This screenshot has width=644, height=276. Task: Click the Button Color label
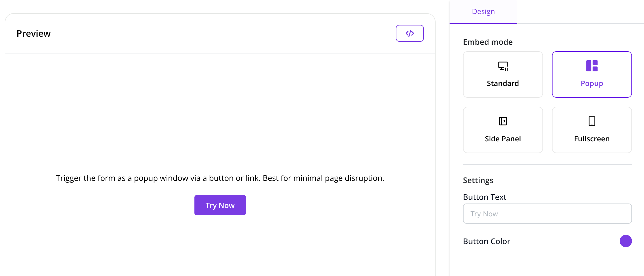pos(486,241)
